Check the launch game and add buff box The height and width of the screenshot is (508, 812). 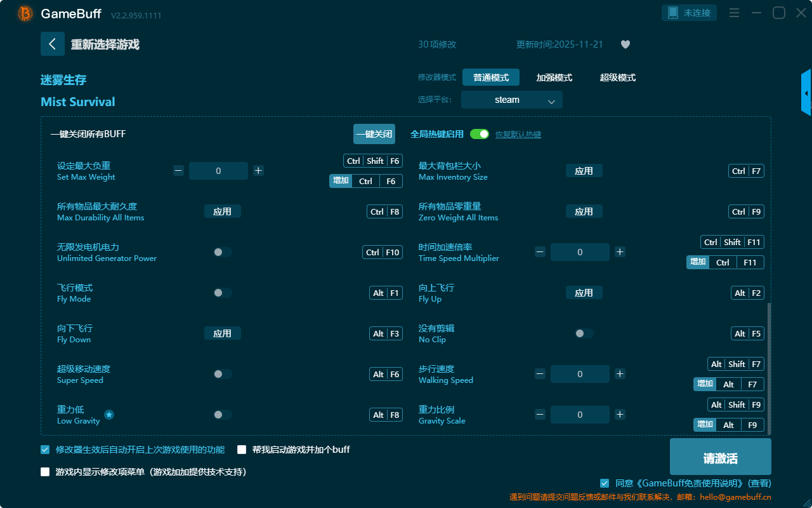point(242,450)
